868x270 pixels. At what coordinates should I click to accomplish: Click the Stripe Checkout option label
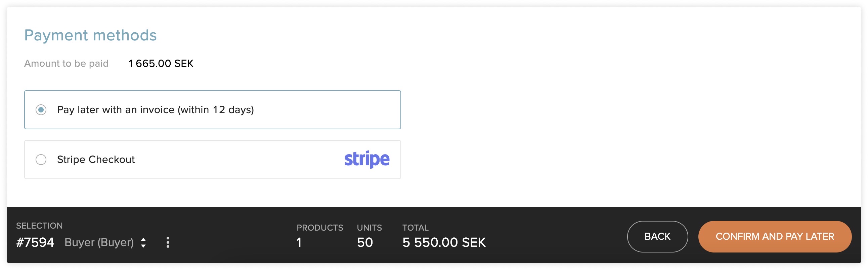pos(96,160)
